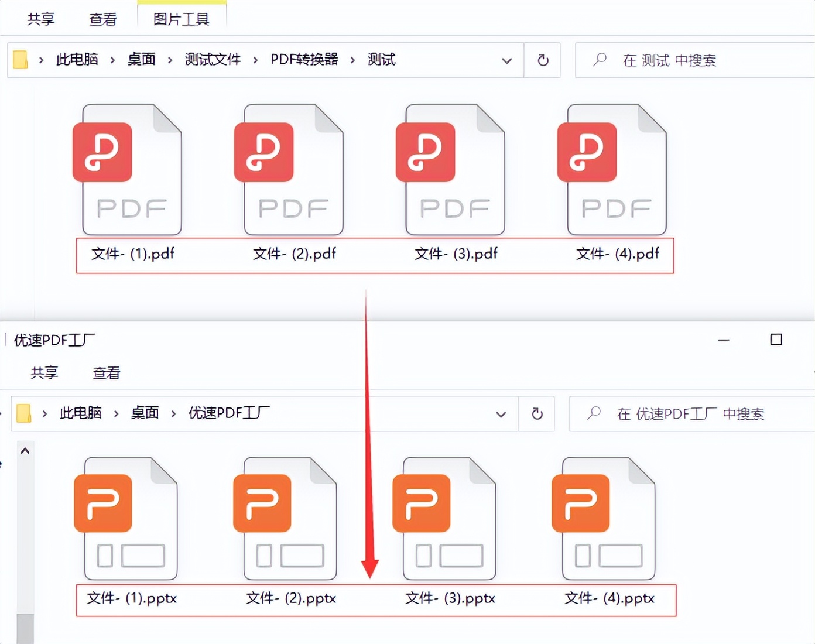Screen dimensions: 815x644
Task: Click the 文件- (3).pdf file name
Action: [x=456, y=254]
